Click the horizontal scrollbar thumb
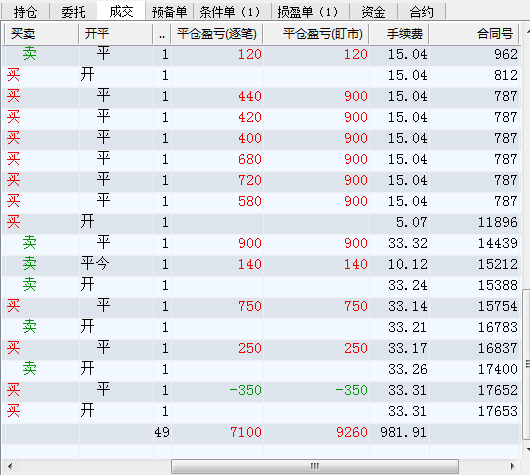The height and width of the screenshot is (475, 530). 315,467
